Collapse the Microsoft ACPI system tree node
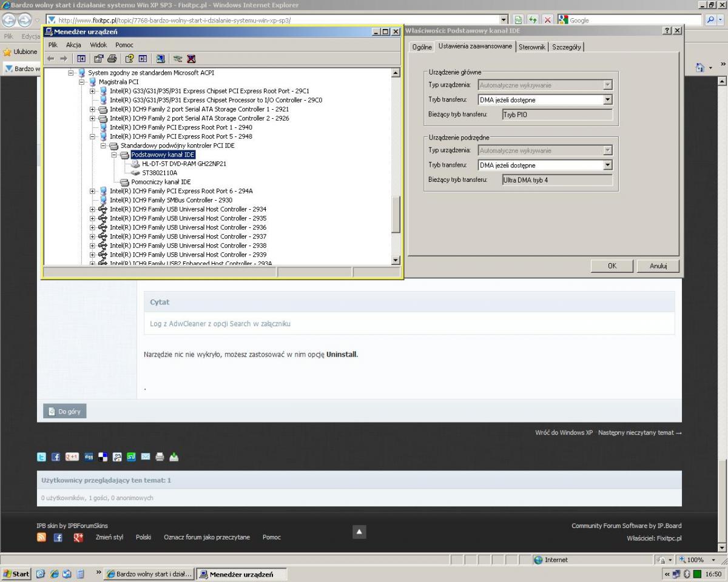 coord(71,73)
